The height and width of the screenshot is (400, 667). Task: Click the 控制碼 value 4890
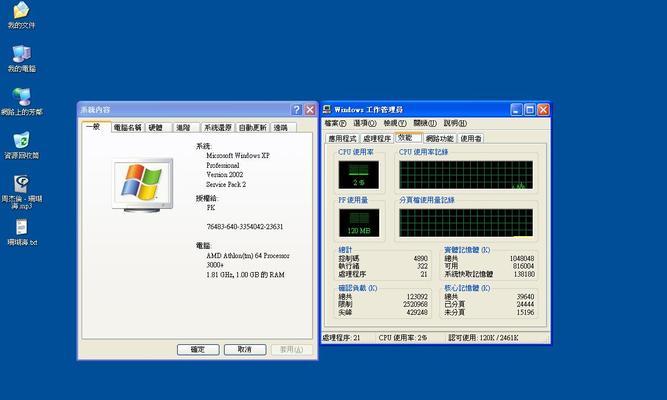[x=420, y=258]
